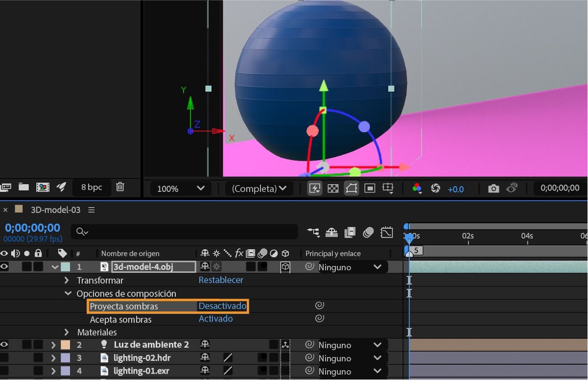The height and width of the screenshot is (380, 588).
Task: Expand the Transformar property group
Action: coord(67,280)
